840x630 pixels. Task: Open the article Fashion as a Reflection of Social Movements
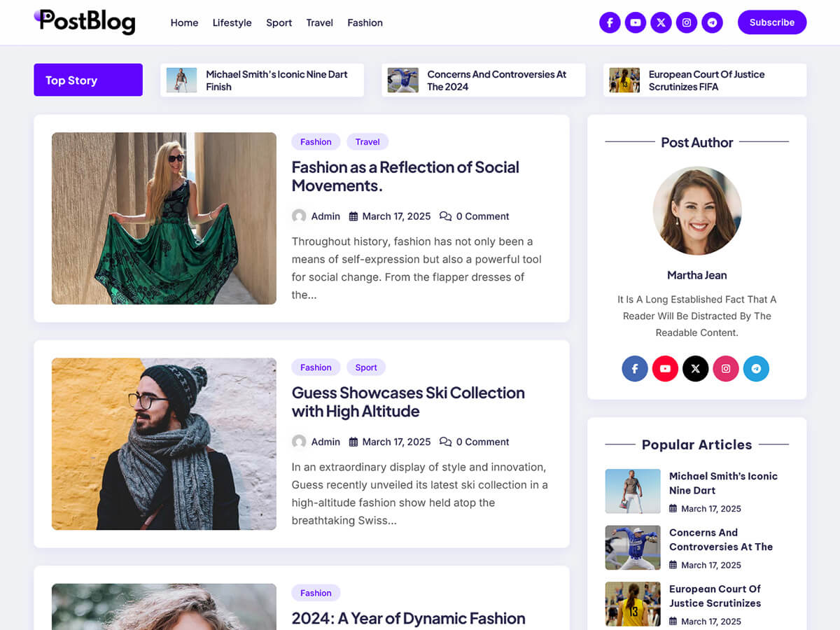(405, 176)
